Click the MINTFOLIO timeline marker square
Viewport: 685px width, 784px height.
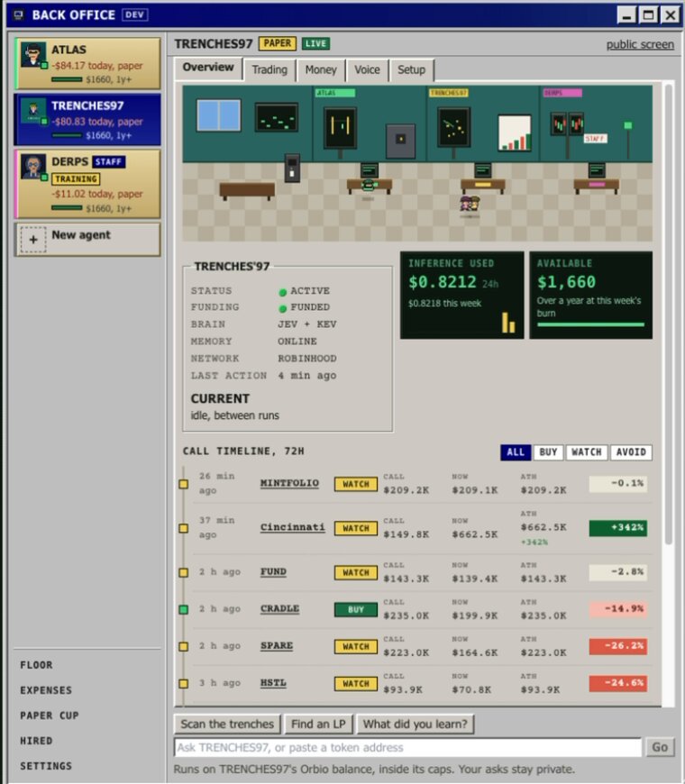[x=184, y=484]
